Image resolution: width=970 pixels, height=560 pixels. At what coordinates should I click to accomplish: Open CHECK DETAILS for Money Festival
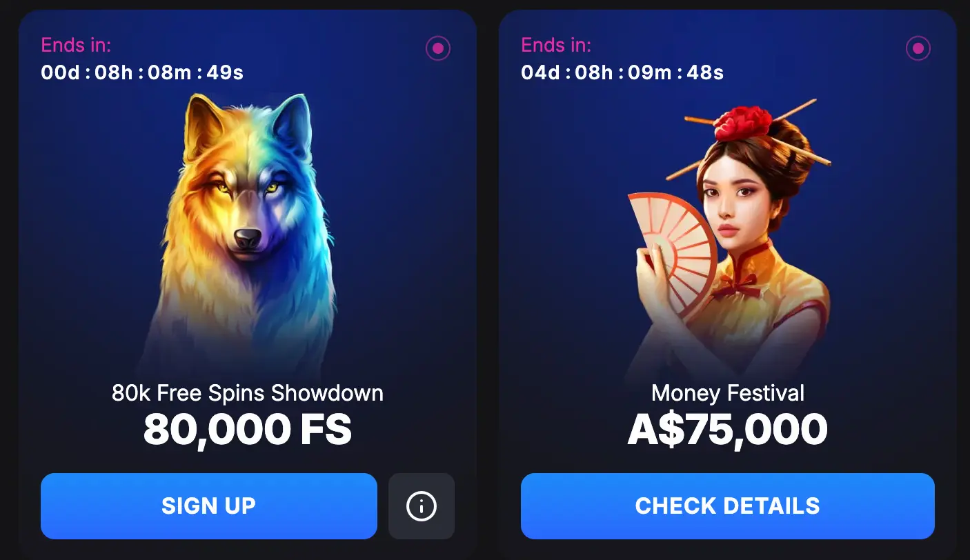click(728, 506)
